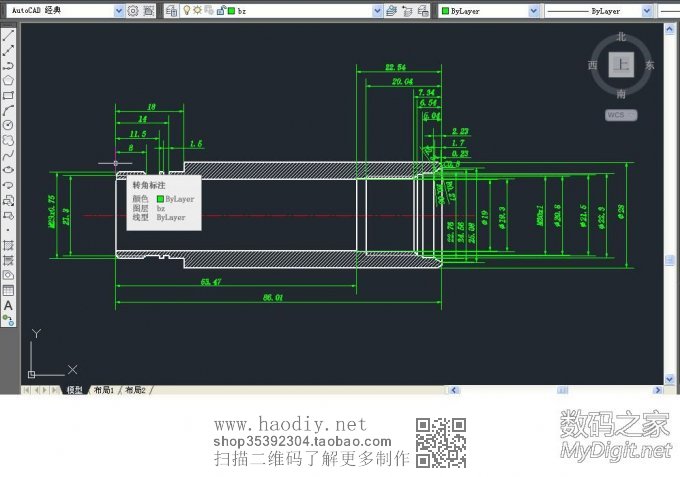680x477 pixels.
Task: Click the green bz layer color swatch
Action: click(x=231, y=10)
